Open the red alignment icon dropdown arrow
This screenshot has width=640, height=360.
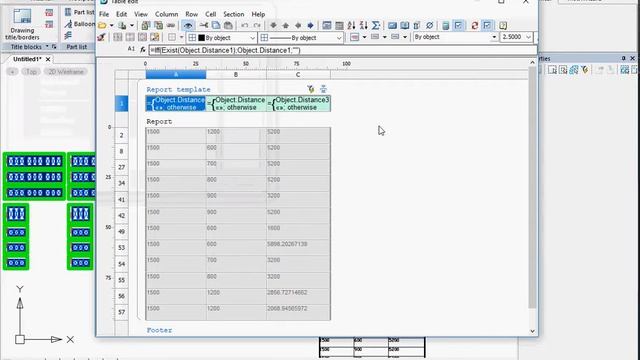click(364, 37)
